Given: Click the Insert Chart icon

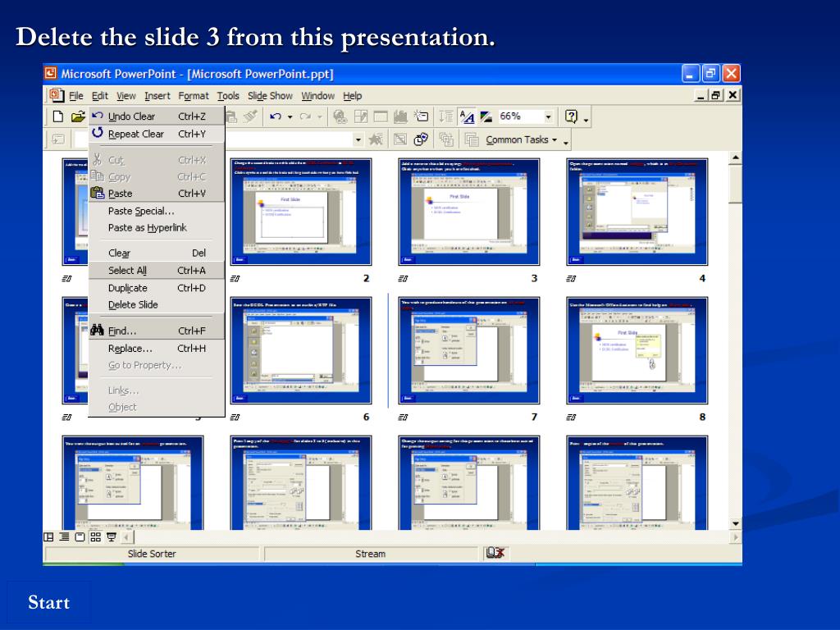Looking at the screenshot, I should [x=400, y=116].
